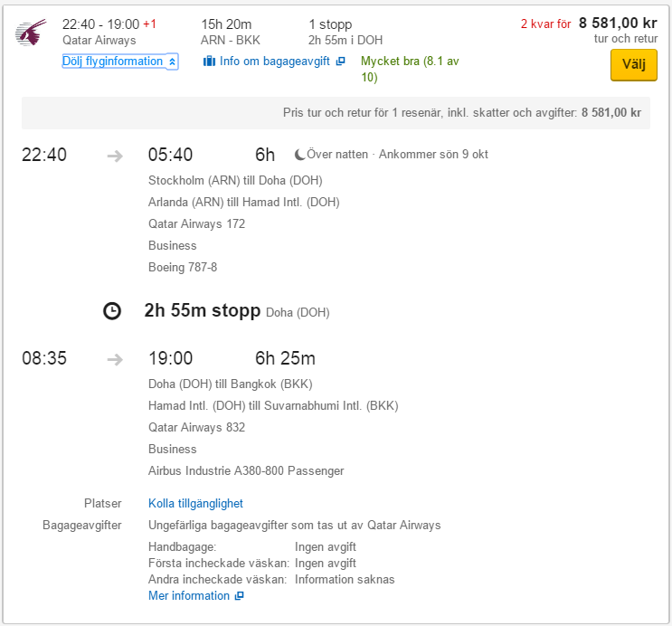Click the luggage icon next to baggage info
The width and height of the screenshot is (672, 626).
pyautogui.click(x=209, y=62)
